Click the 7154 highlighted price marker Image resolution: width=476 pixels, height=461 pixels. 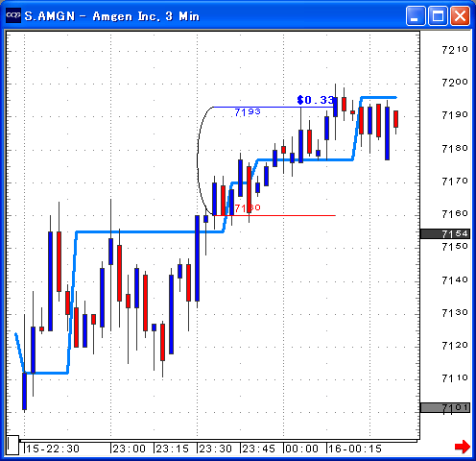pos(445,234)
